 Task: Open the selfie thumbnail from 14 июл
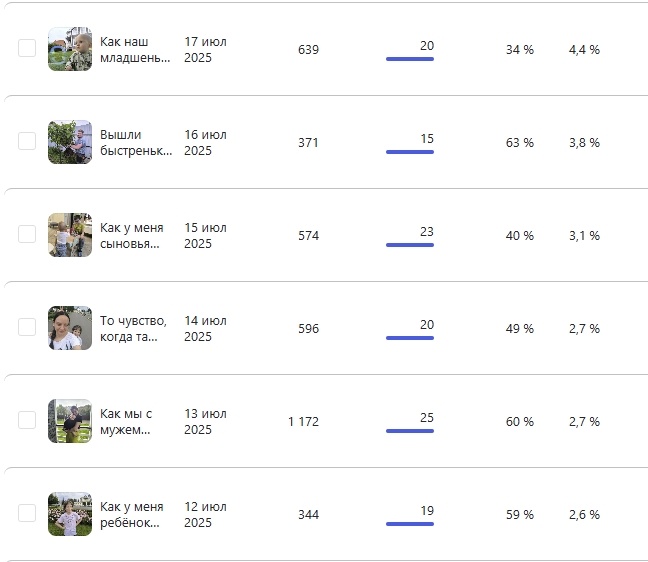point(70,328)
